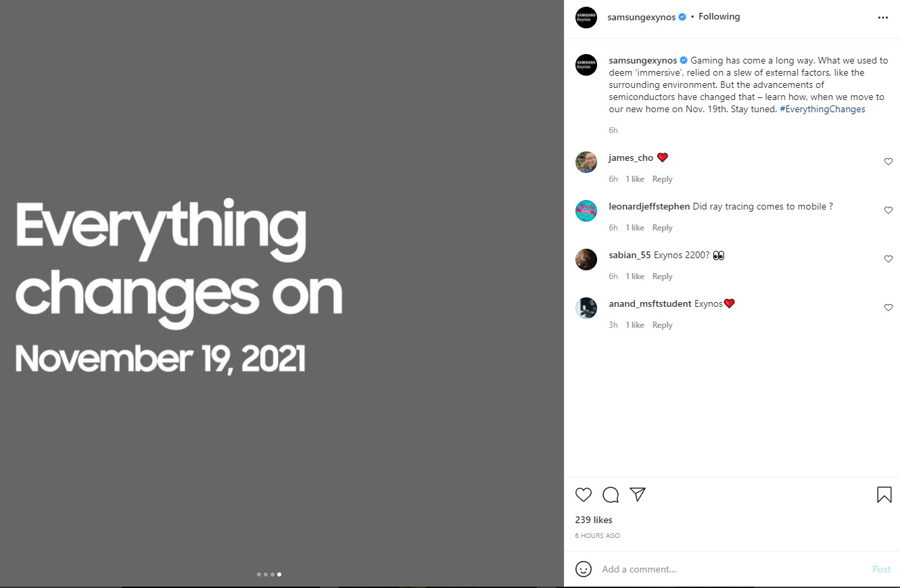Click the Following button
The image size is (900, 588).
click(x=719, y=17)
